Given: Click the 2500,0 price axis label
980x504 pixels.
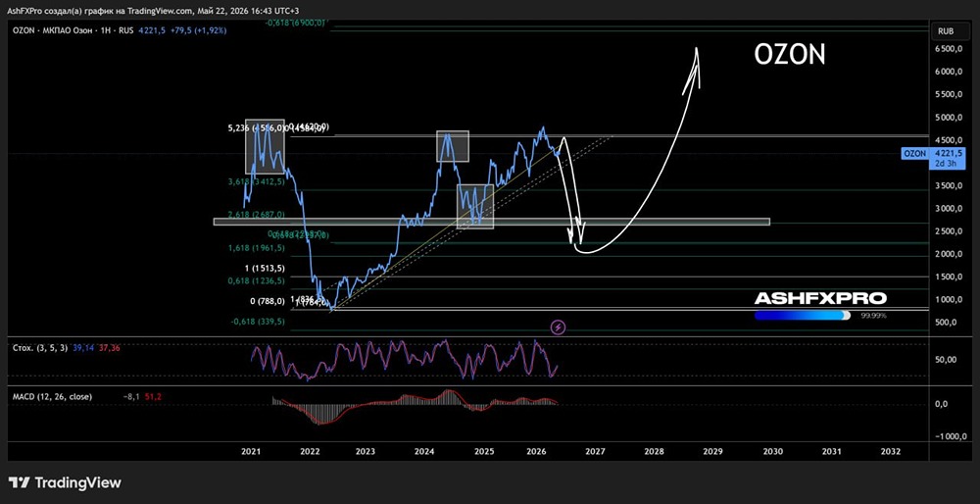Looking at the screenshot, I should [x=950, y=231].
